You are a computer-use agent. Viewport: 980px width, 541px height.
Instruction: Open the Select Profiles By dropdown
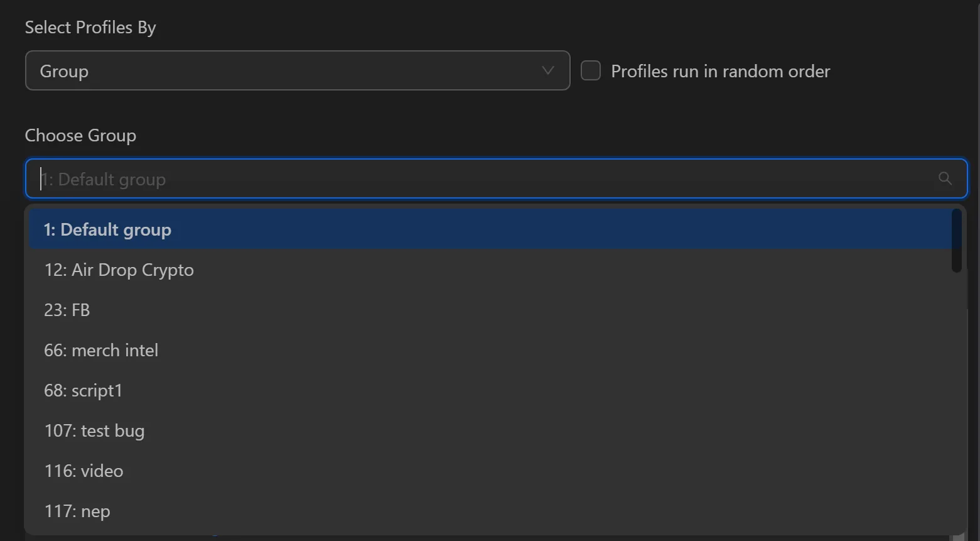[x=298, y=70]
